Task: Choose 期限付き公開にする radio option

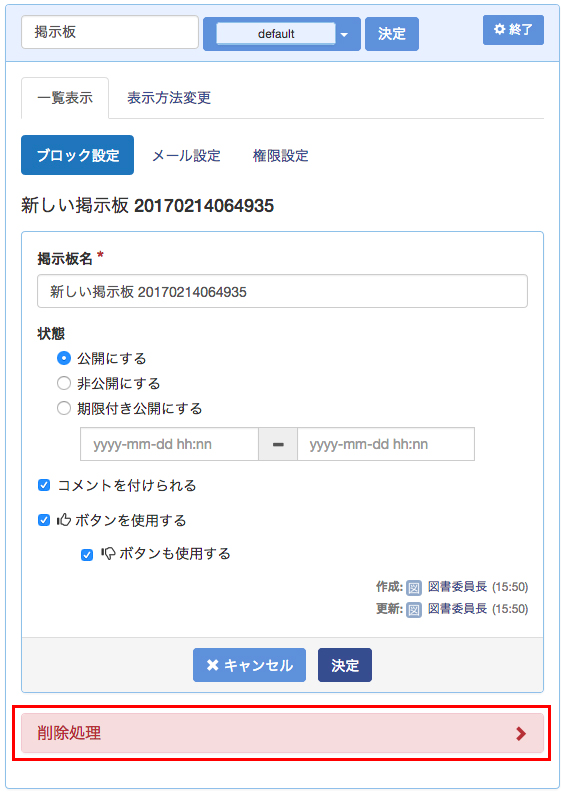Action: tap(64, 408)
